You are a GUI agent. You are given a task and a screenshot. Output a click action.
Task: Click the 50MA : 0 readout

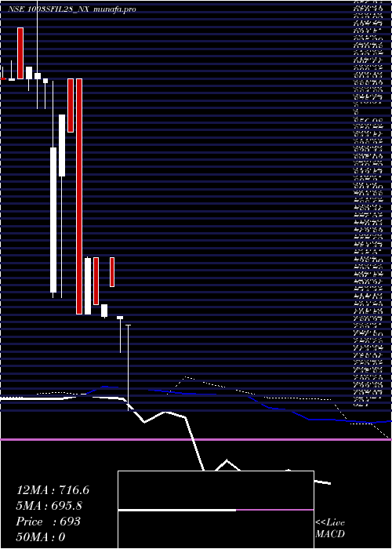tap(41, 536)
